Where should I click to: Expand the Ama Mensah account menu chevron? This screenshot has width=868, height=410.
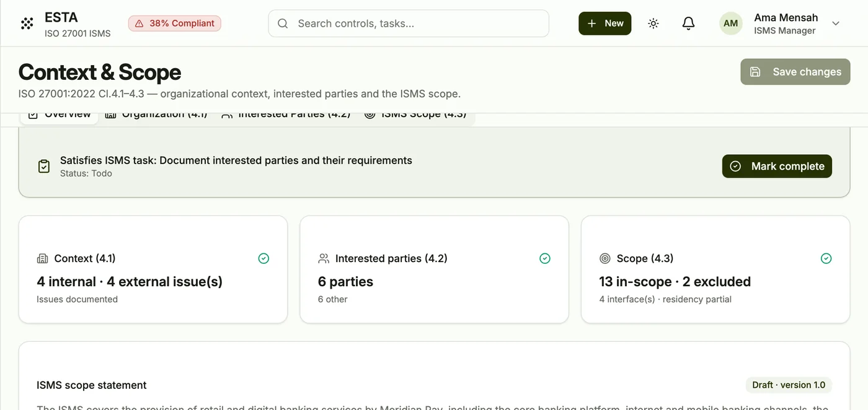point(836,24)
